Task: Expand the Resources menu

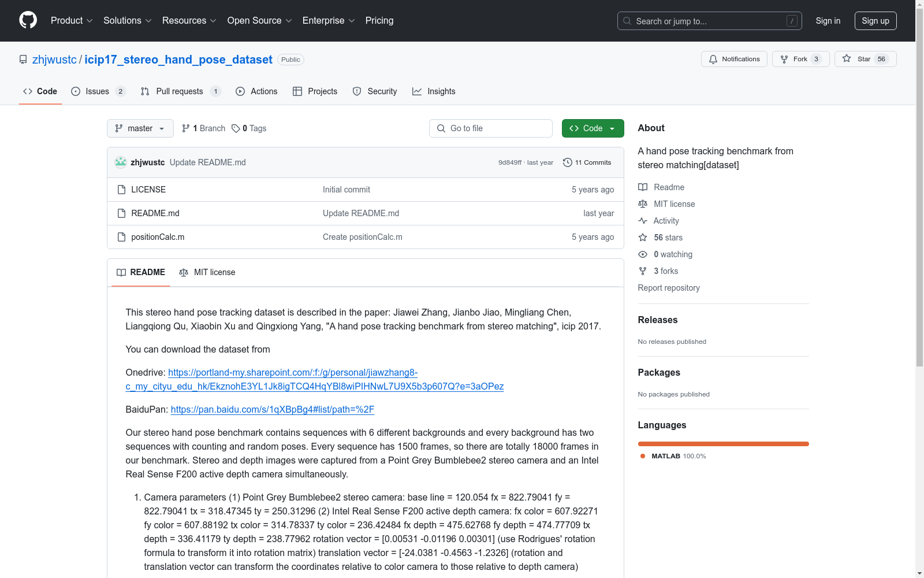Action: click(189, 21)
